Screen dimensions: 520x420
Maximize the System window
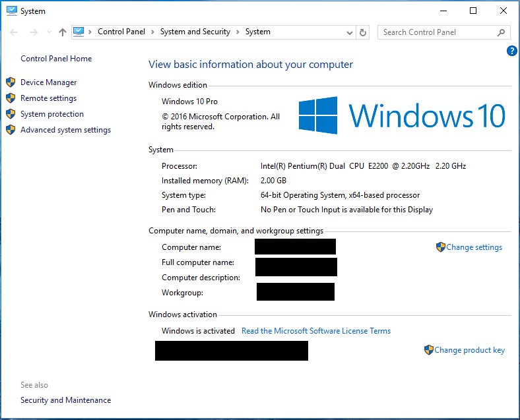coord(473,11)
